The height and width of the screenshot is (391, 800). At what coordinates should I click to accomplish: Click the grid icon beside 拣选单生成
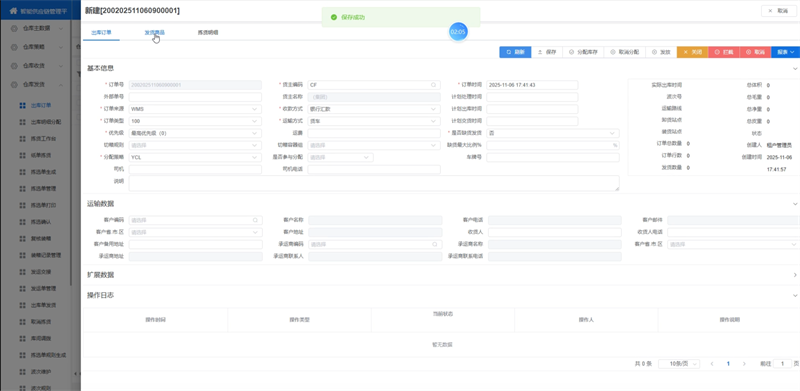[22, 172]
